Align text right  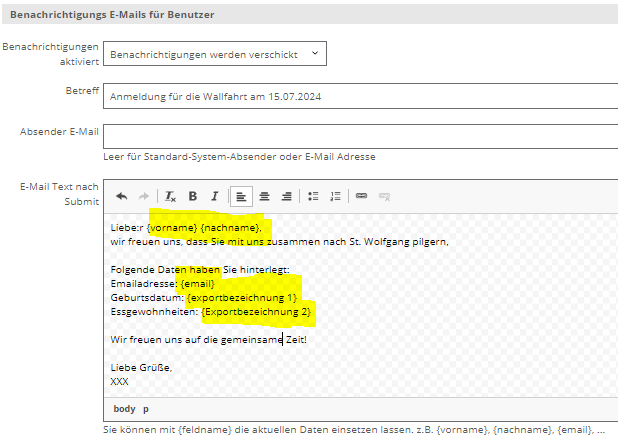286,196
